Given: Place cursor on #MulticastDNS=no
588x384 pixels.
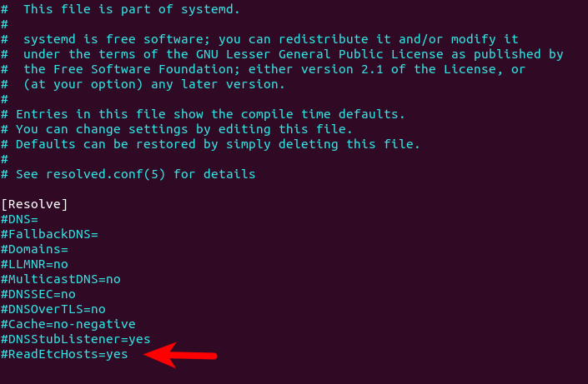Looking at the screenshot, I should pos(60,279).
